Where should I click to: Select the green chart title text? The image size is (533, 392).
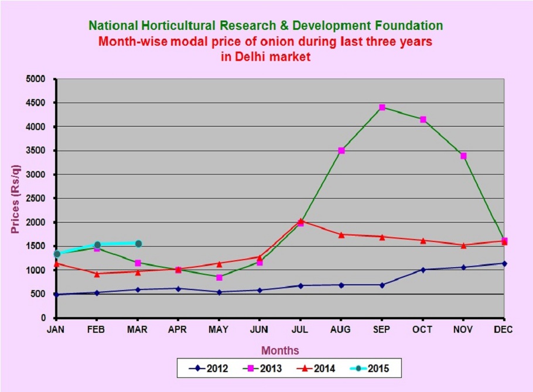tap(265, 25)
